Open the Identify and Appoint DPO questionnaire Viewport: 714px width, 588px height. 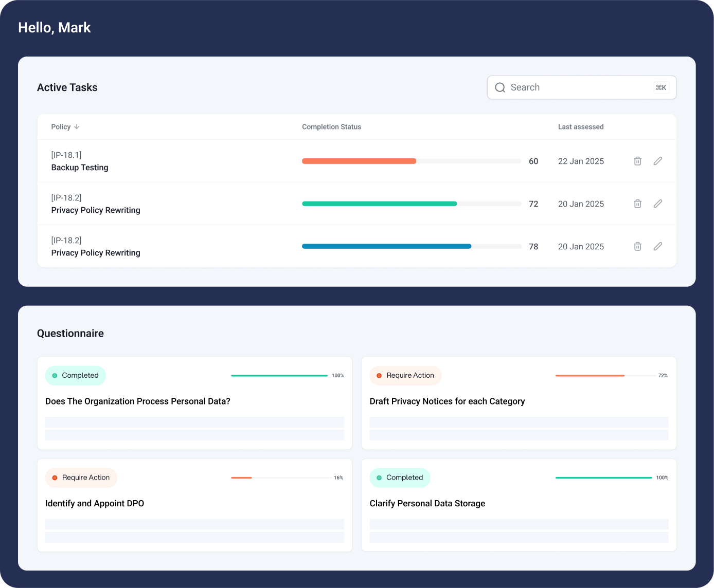(95, 503)
